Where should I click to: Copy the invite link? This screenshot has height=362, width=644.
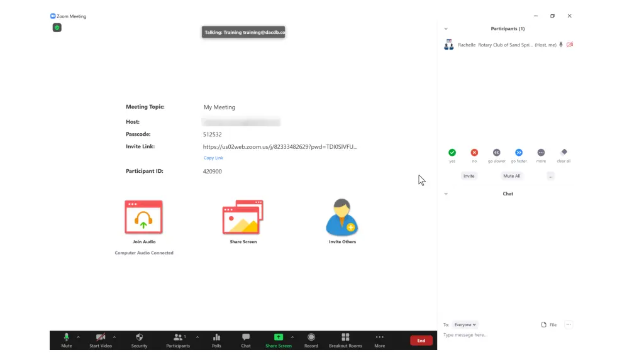tap(213, 158)
